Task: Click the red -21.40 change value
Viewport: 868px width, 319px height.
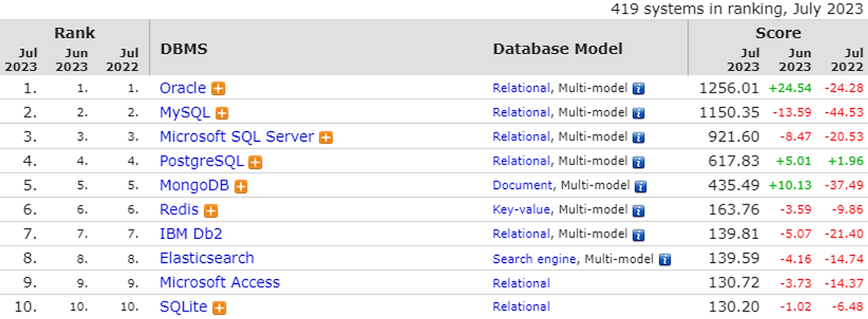Action: pos(844,234)
